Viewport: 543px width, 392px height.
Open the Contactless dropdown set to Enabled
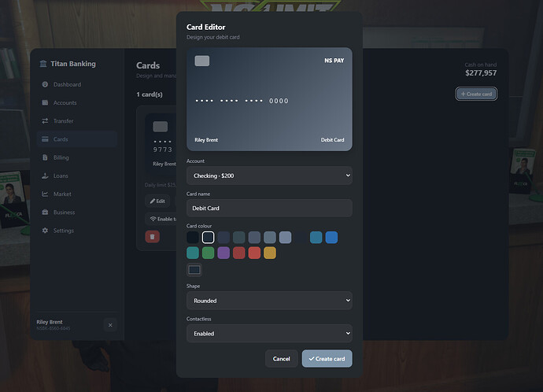click(269, 334)
